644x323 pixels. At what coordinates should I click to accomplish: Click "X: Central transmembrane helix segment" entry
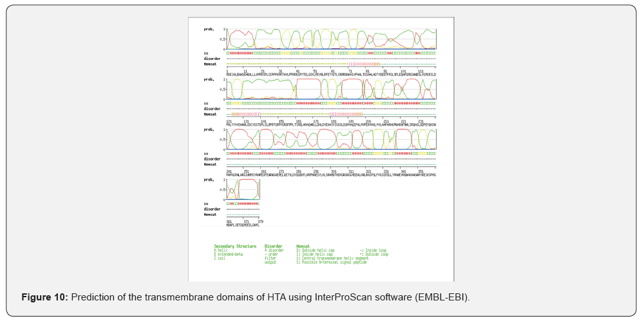332,258
